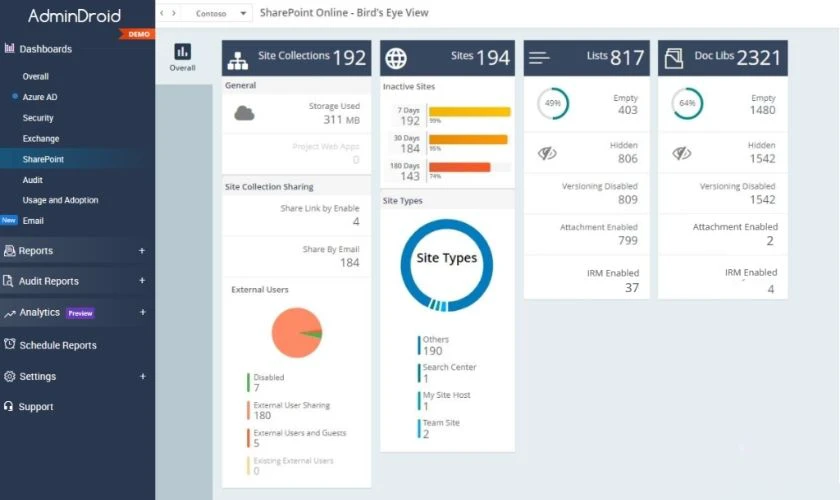Open the Security dashboard
This screenshot has height=500, width=840.
38,118
